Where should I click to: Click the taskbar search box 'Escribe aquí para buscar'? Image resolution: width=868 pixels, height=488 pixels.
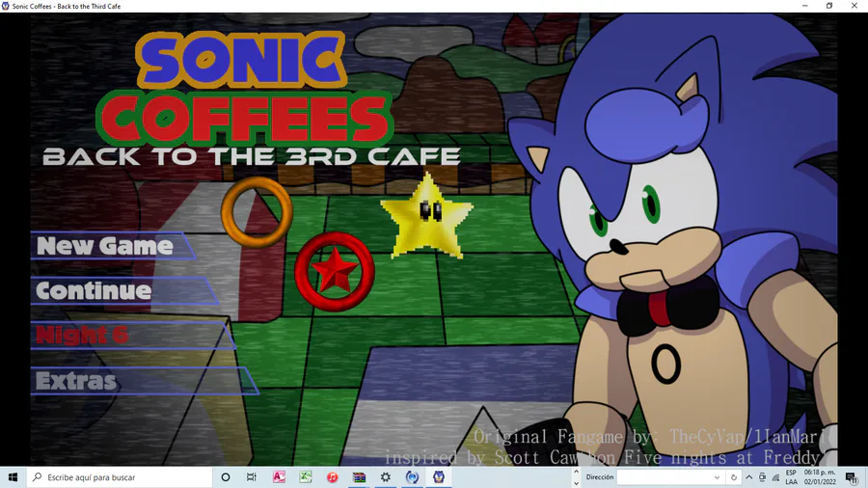point(120,477)
